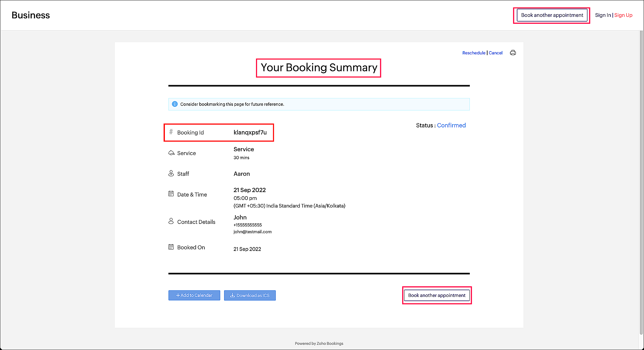This screenshot has width=644, height=350.
Task: Select the booking id klanqxpsf7u text
Action: [250, 133]
